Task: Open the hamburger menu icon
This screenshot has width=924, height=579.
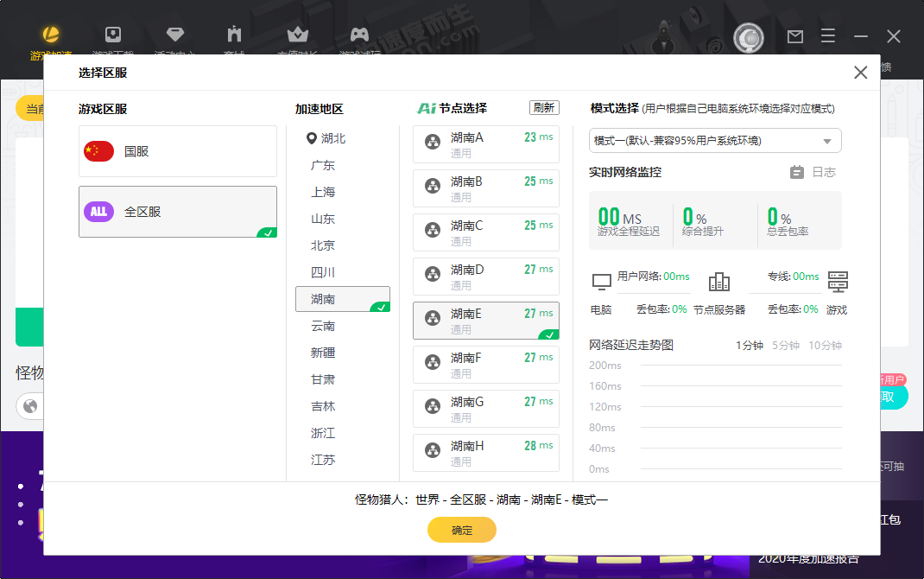Action: [x=828, y=36]
